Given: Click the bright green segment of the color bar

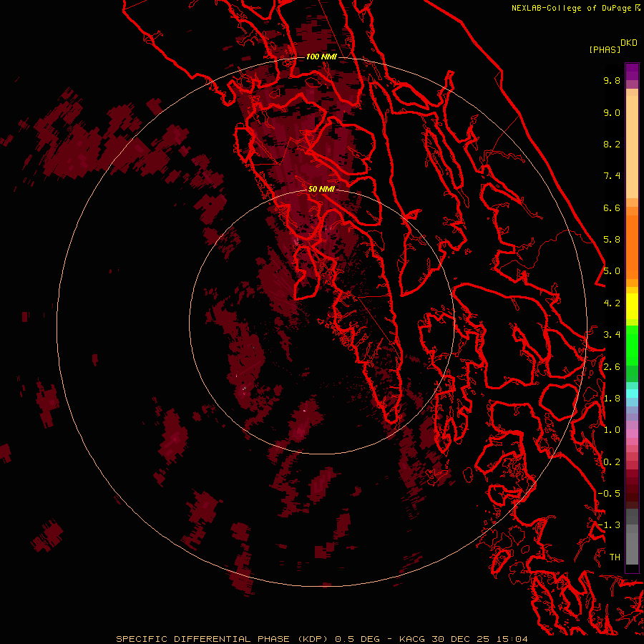Looking at the screenshot, I should (x=632, y=345).
